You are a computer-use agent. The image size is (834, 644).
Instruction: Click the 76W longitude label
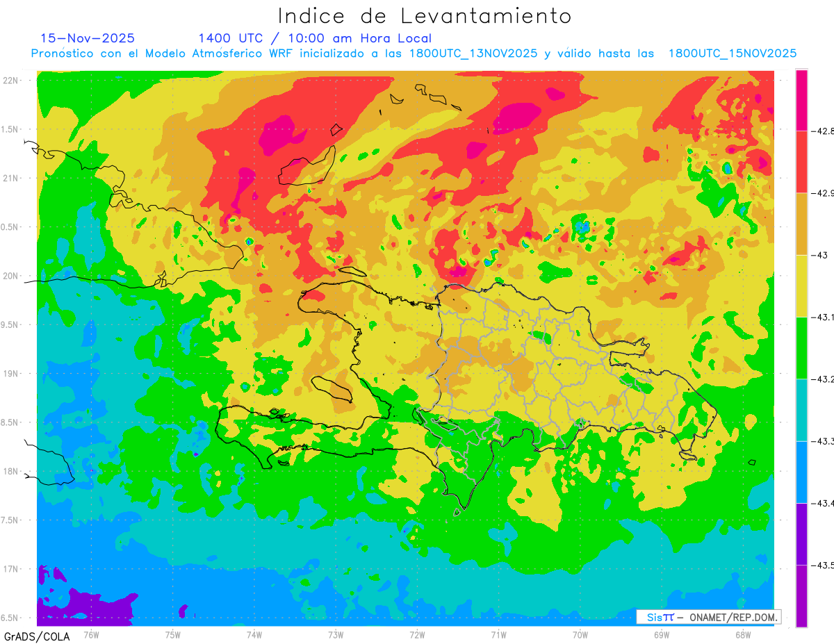point(91,634)
